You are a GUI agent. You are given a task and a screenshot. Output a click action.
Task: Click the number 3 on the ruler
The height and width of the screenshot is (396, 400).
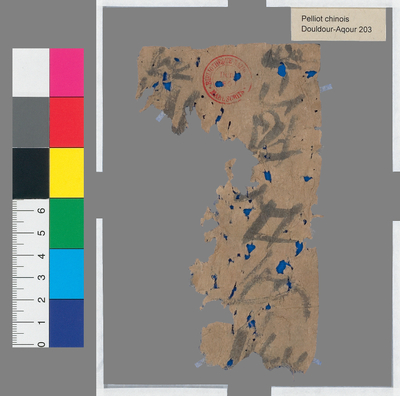(x=42, y=277)
